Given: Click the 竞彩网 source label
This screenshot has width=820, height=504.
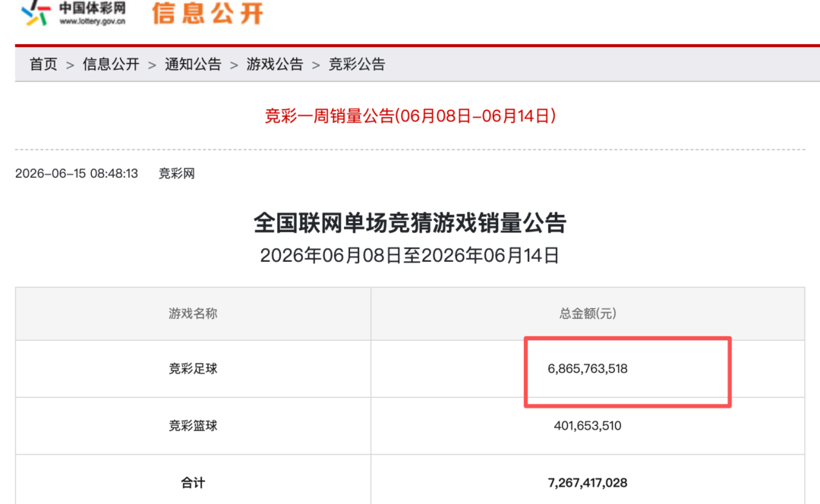Looking at the screenshot, I should click(x=177, y=174).
